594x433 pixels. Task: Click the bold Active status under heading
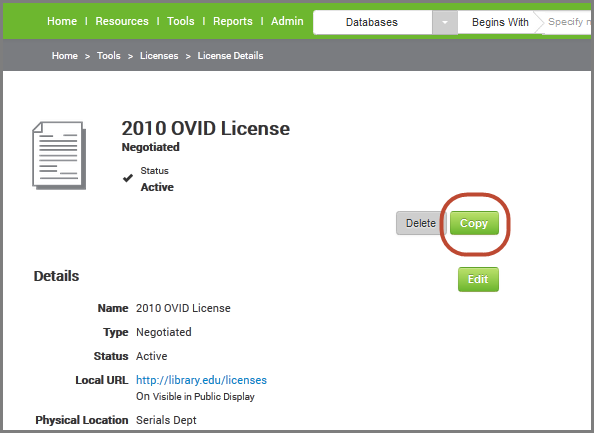pyautogui.click(x=157, y=187)
